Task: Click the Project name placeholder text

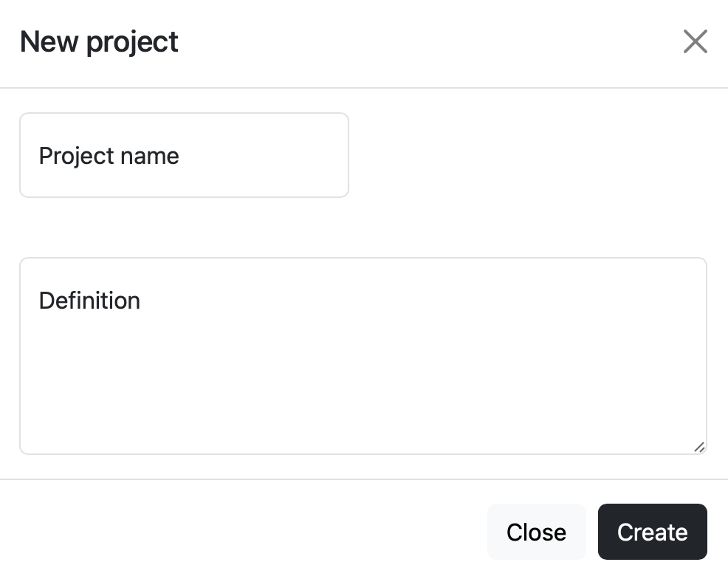Action: click(109, 156)
